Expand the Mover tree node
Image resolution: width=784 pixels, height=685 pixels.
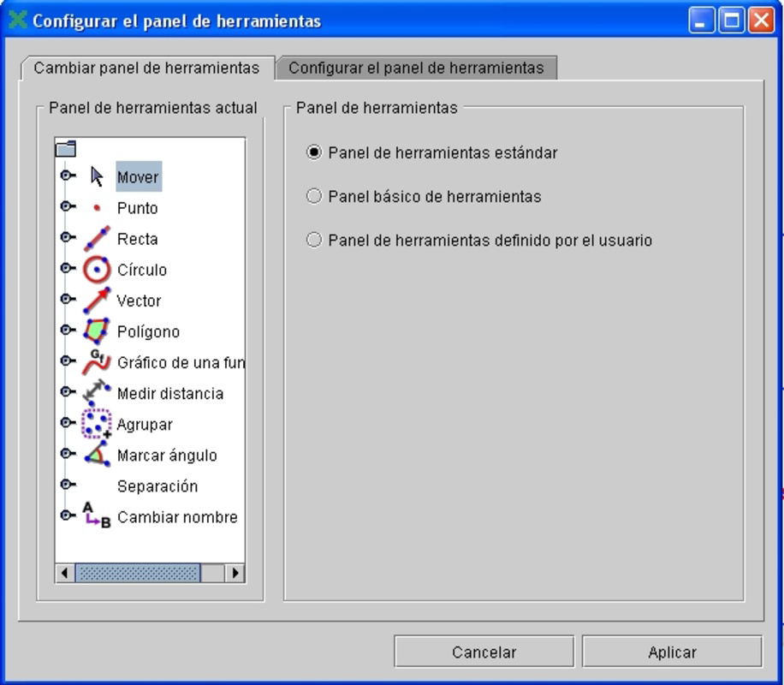tap(68, 176)
